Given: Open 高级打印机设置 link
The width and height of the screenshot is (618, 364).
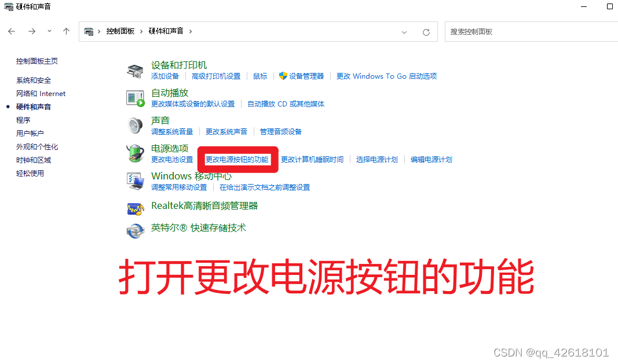Looking at the screenshot, I should (216, 76).
